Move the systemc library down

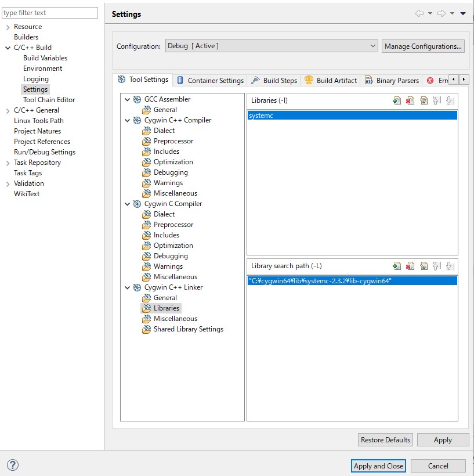[450, 100]
